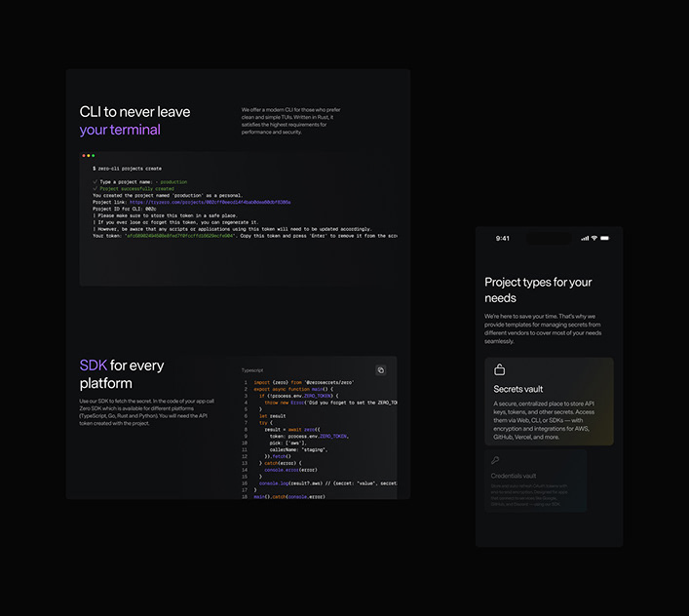Open the Secrets vault card
Viewport: 689px width, 616px height.
point(549,402)
